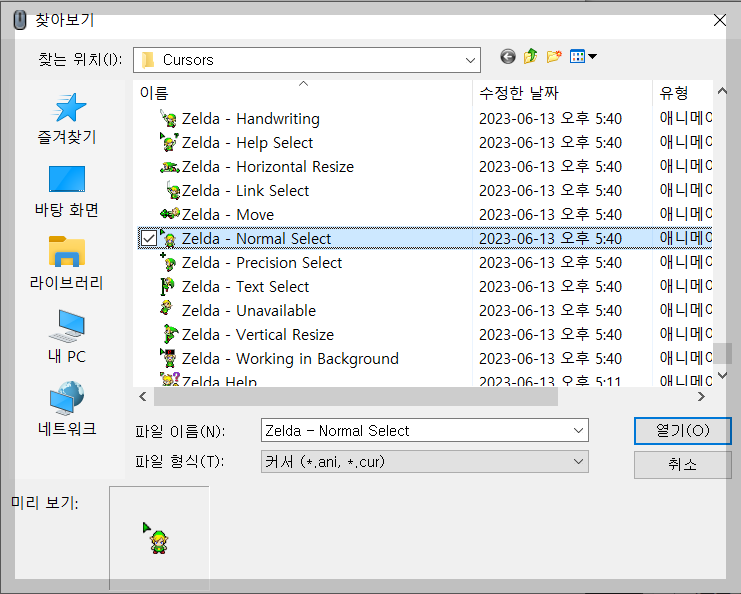
Task: Click the 취소 button
Action: (x=682, y=465)
